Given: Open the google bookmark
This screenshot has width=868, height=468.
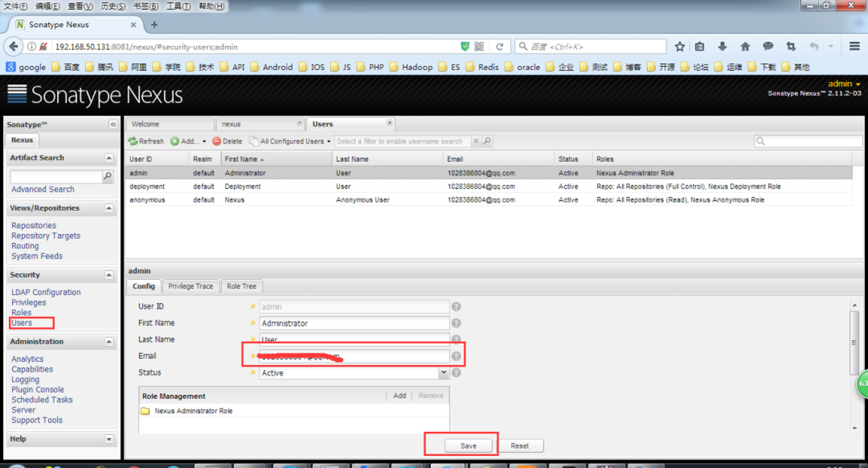Looking at the screenshot, I should tap(26, 67).
